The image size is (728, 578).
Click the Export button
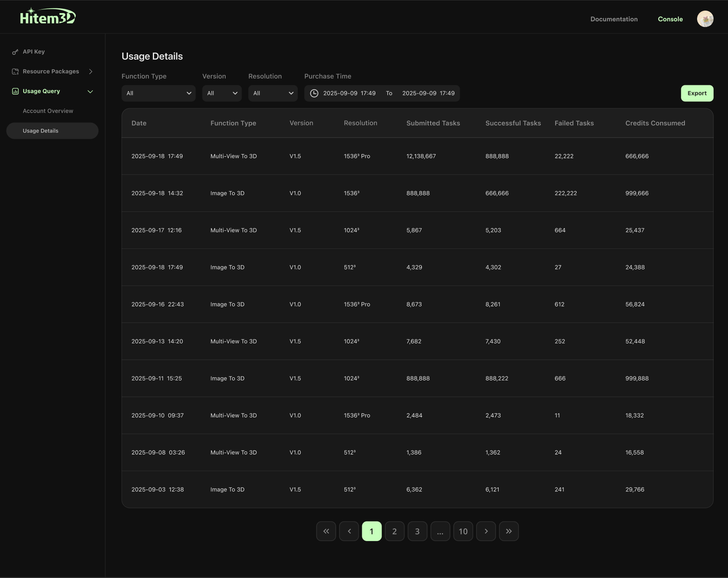click(697, 93)
